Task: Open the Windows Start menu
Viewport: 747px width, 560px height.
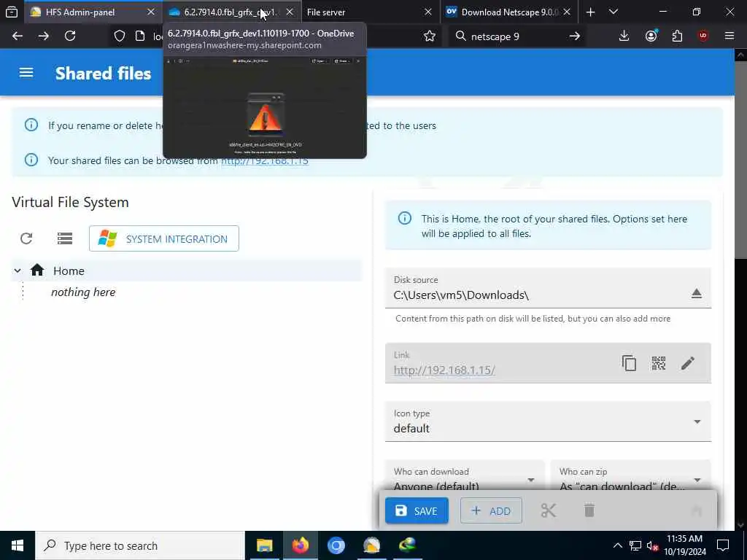Action: click(18, 545)
